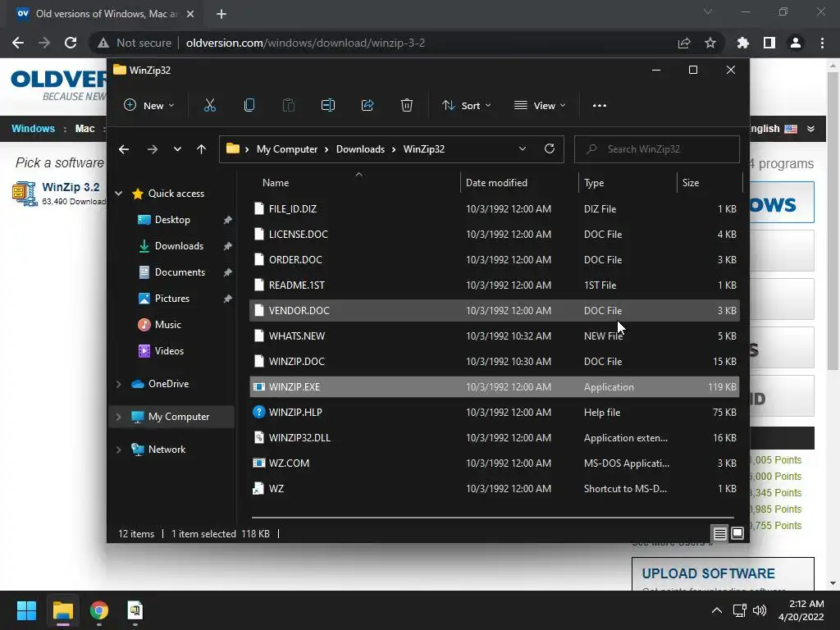
Task: Click the UPLOAD SOFTWARE button on webpage
Action: [708, 573]
